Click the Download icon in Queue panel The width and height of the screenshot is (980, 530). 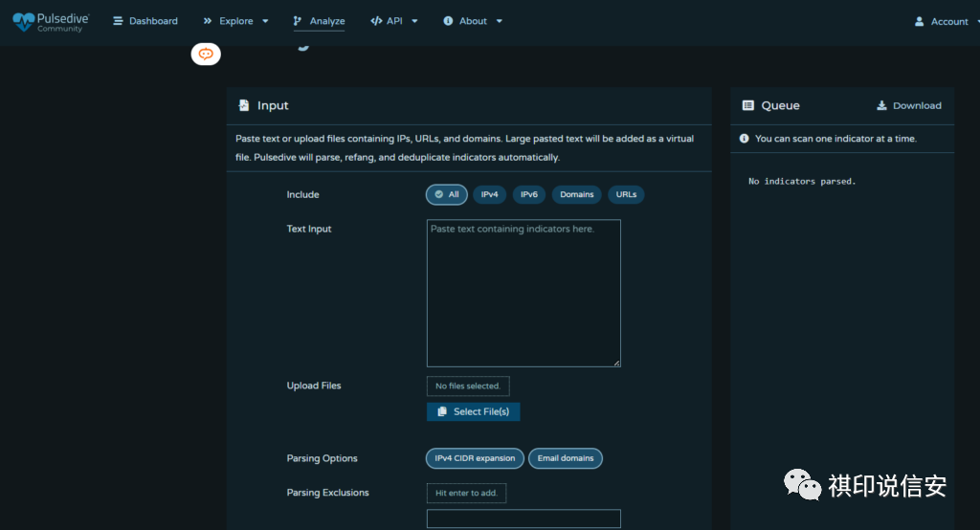click(x=881, y=106)
